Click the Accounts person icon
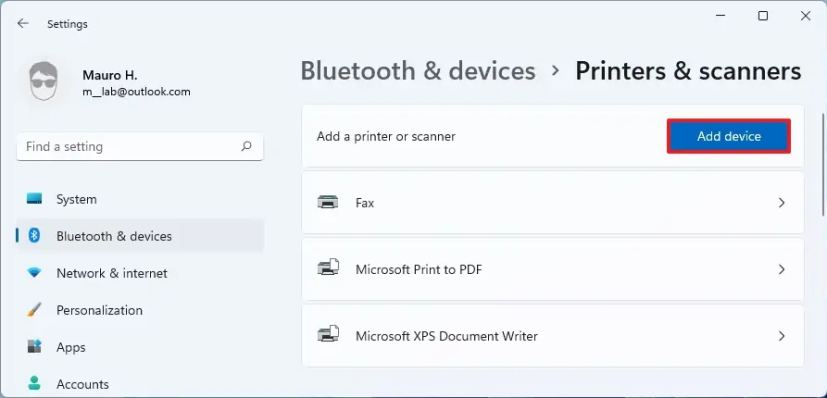This screenshot has width=827, height=398. (x=34, y=383)
